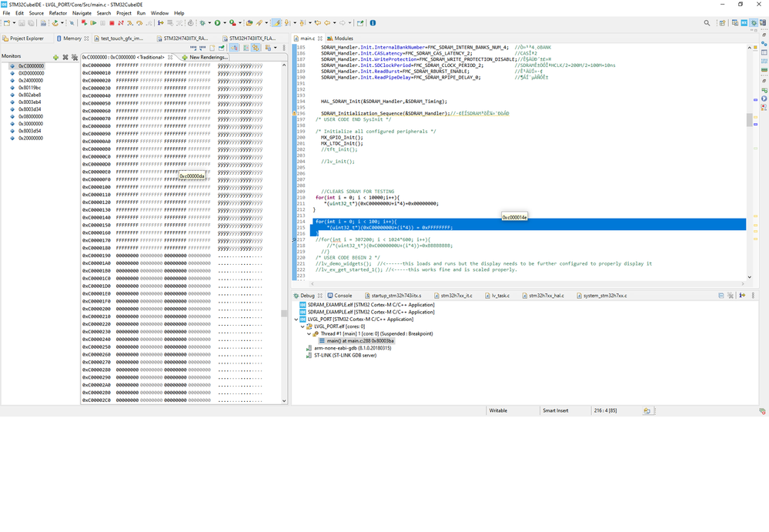The image size is (769, 532).
Task: Collapse the LVGL_PORT.elf node
Action: tap(303, 326)
